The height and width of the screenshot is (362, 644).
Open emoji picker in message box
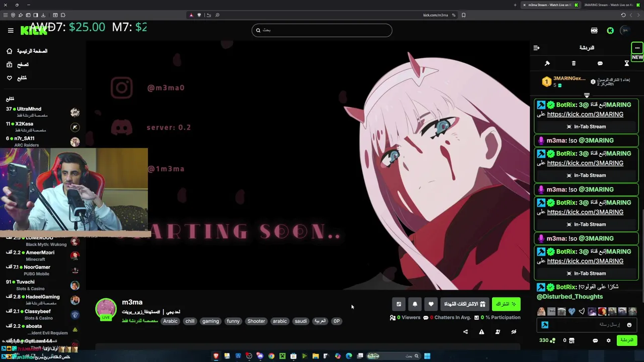(x=629, y=325)
